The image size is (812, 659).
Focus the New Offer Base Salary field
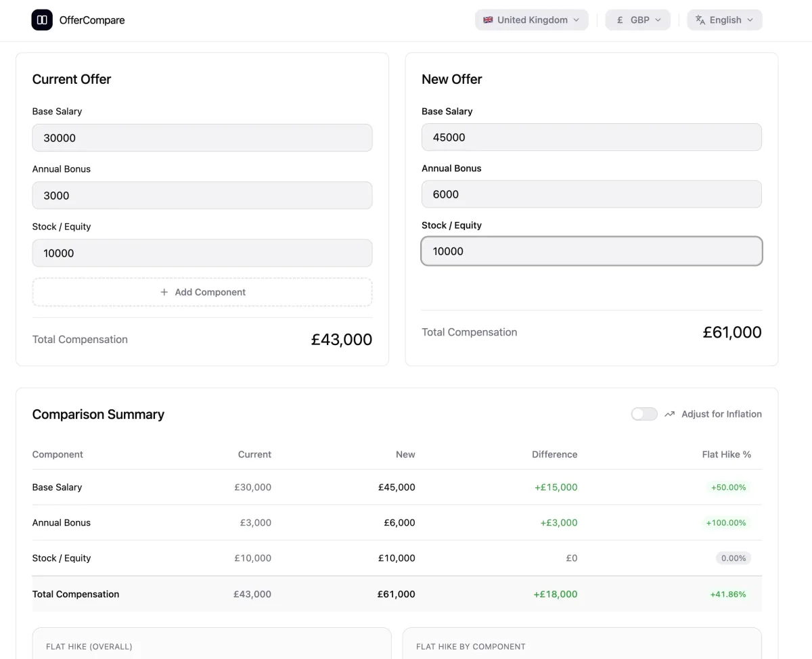591,137
